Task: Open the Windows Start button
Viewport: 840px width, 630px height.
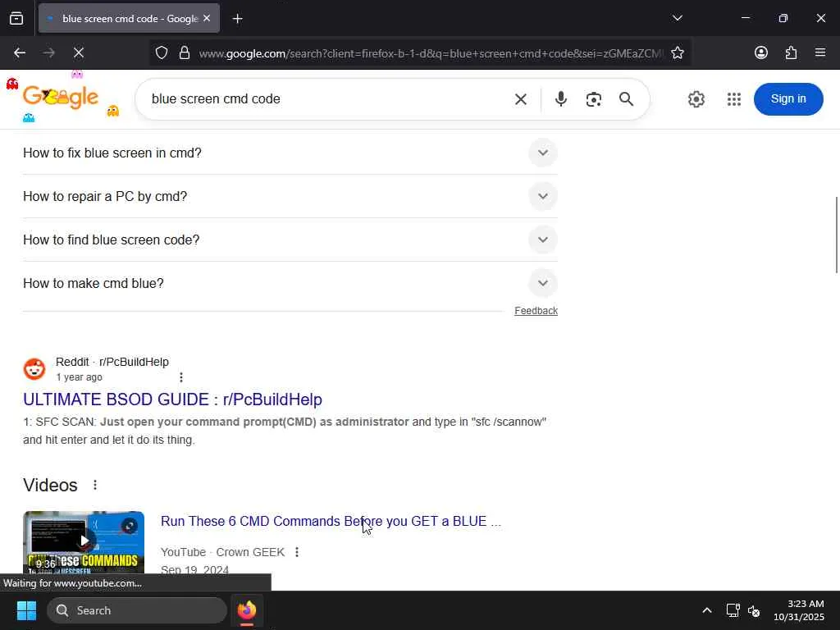Action: click(x=26, y=610)
